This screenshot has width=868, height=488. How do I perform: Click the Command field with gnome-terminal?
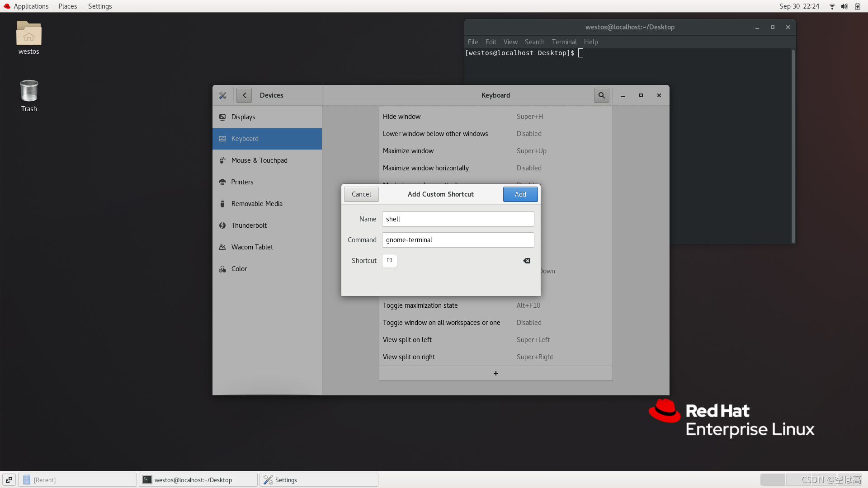pyautogui.click(x=458, y=240)
